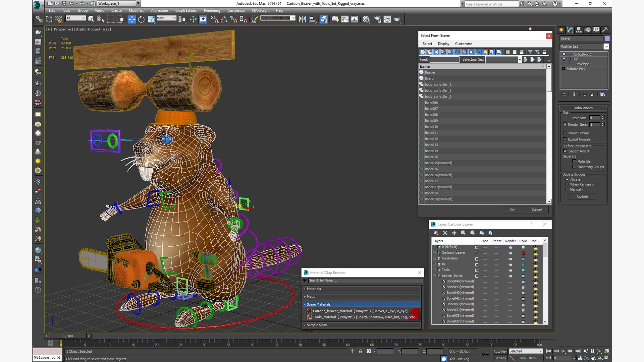Click Delete layer X icon in Layer dialog

(x=445, y=233)
